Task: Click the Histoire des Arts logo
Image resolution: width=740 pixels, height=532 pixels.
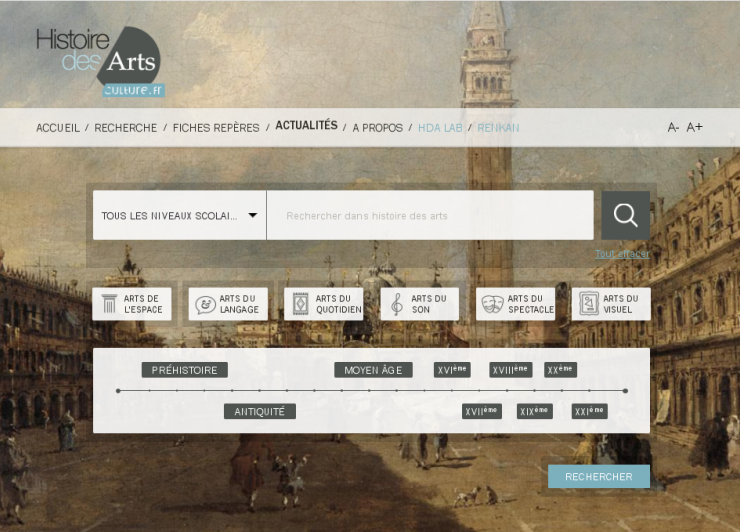Action: [99, 56]
